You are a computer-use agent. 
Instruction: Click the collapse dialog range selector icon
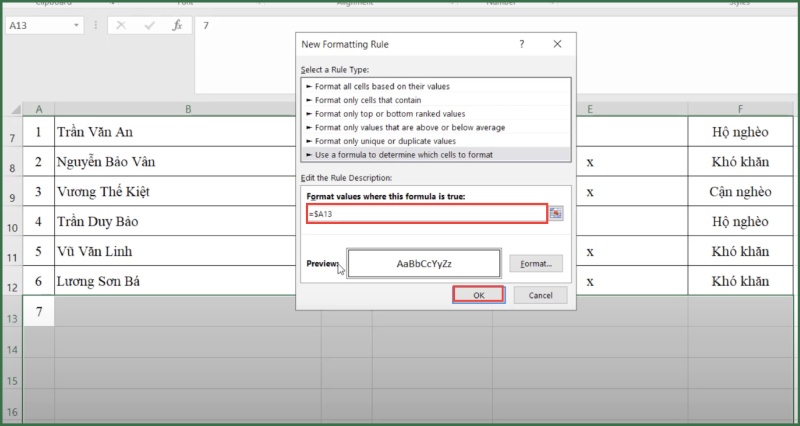pyautogui.click(x=556, y=213)
